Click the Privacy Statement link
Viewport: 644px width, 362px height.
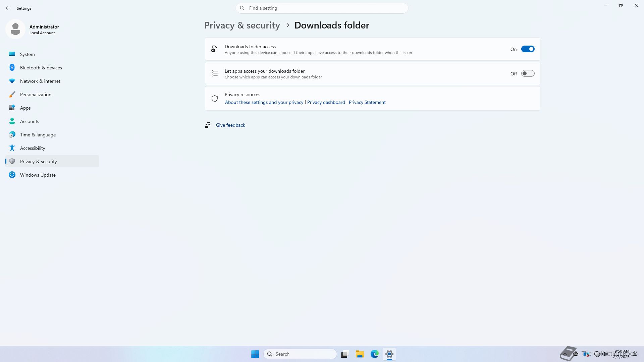pos(367,103)
